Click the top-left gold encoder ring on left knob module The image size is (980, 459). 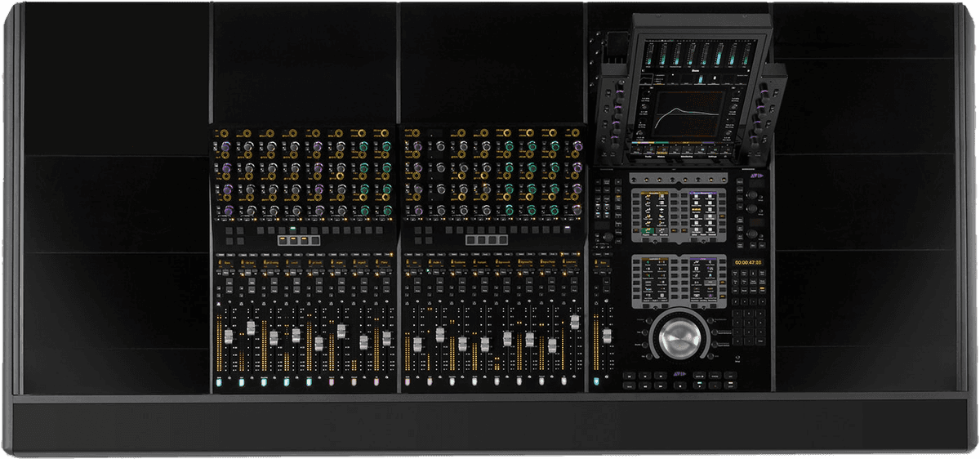tap(222, 132)
